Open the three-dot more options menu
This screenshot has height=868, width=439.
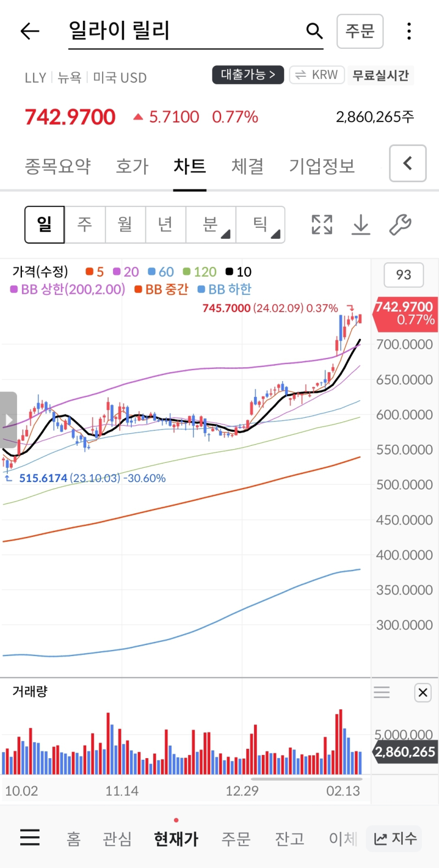(409, 31)
